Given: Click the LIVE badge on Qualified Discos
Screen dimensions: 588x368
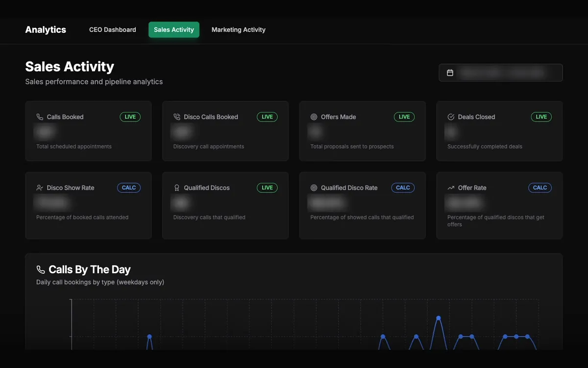Looking at the screenshot, I should tap(267, 187).
